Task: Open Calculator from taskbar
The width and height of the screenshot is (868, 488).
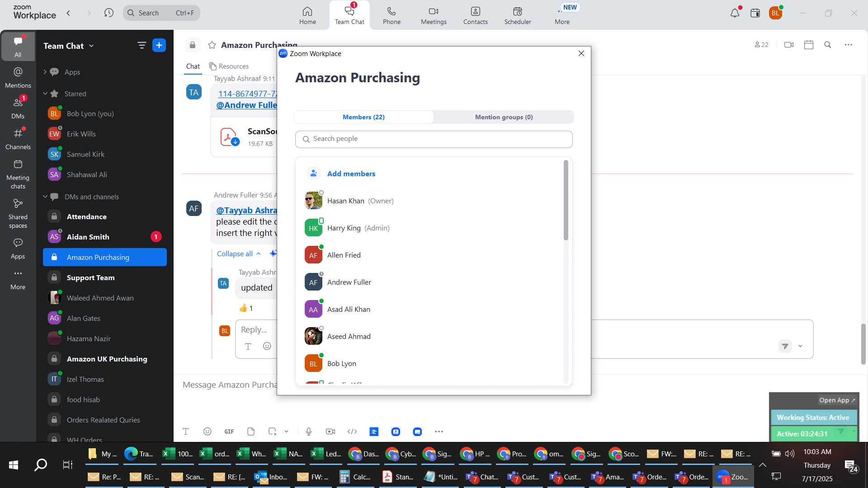Action: click(356, 477)
